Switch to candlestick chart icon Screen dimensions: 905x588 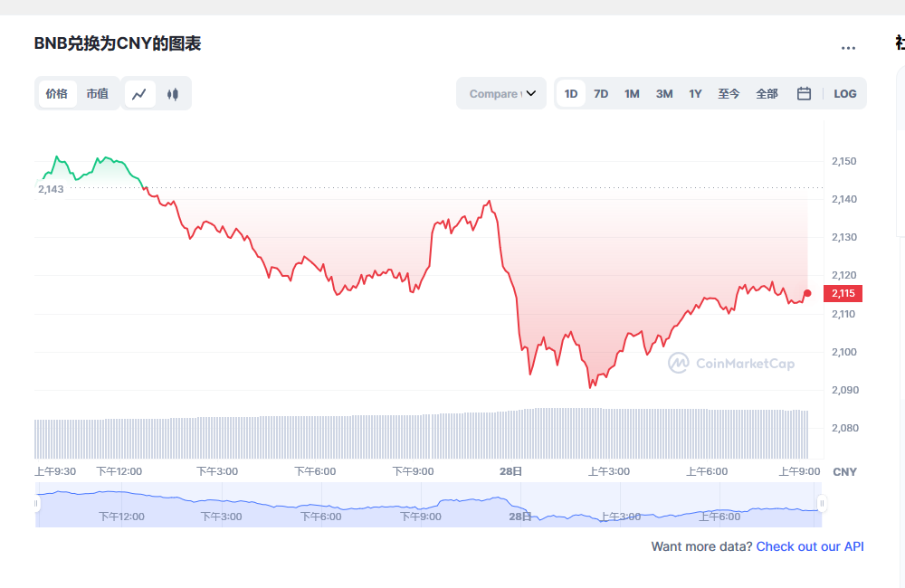173,93
